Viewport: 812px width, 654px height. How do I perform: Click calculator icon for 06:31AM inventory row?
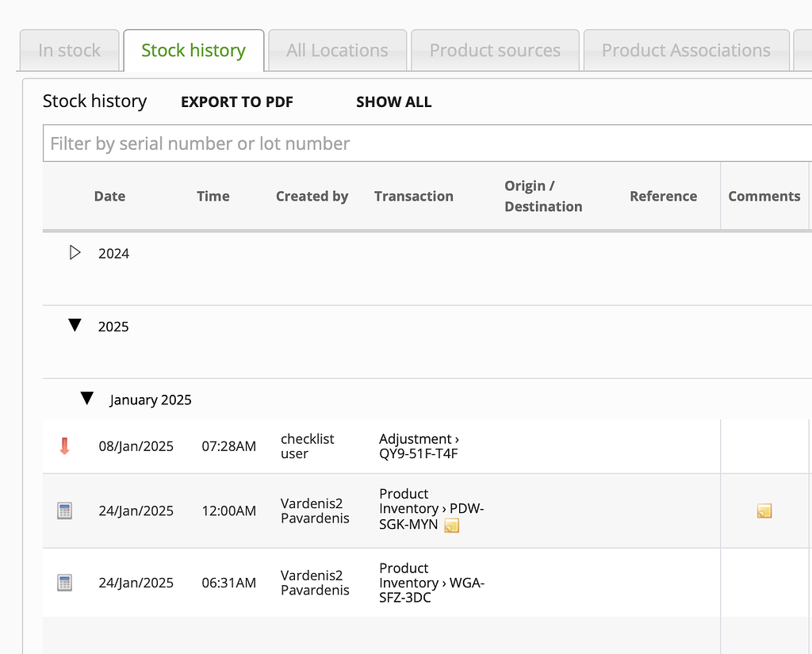tap(65, 583)
